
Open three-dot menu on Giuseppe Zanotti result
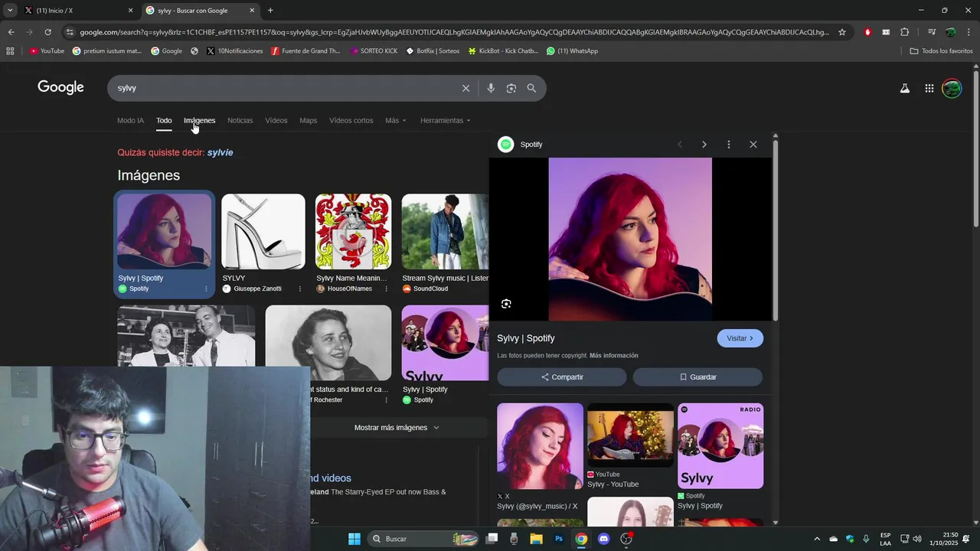point(299,289)
